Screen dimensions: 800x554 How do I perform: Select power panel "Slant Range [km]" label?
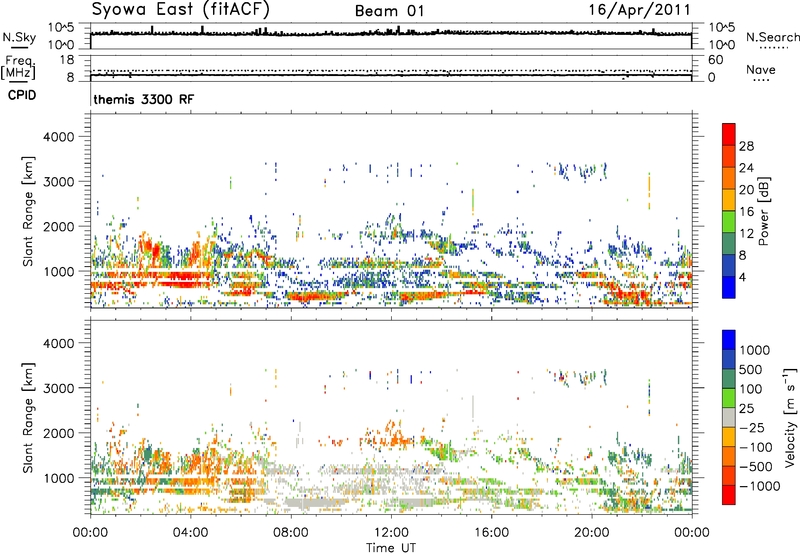coord(28,211)
